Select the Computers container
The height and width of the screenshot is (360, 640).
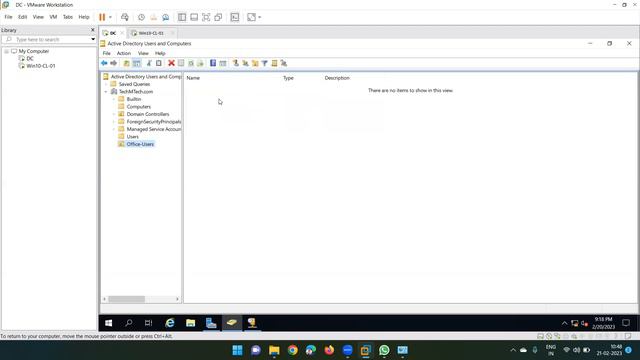pos(138,107)
